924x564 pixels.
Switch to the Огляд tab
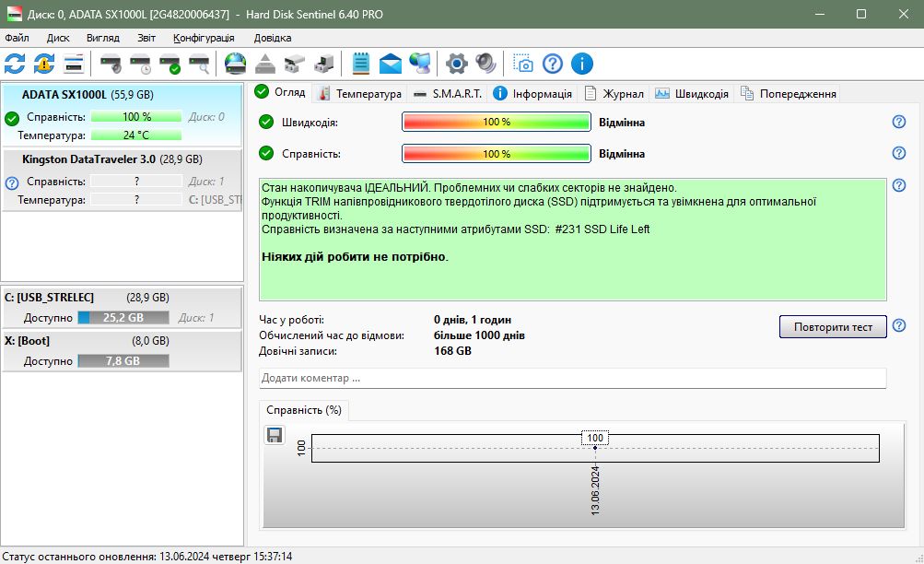point(280,92)
